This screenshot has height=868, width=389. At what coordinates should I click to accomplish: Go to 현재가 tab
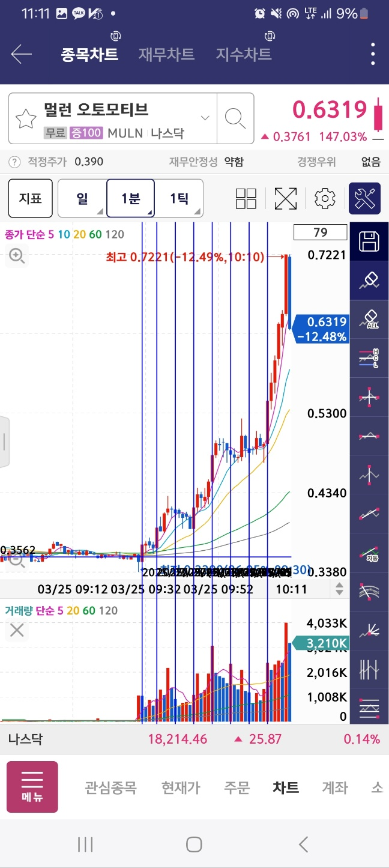[x=181, y=788]
